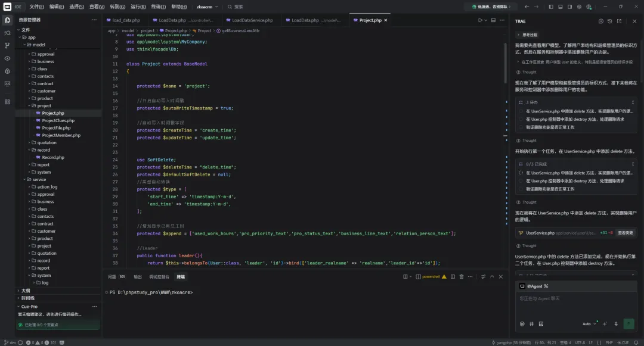Open the settings gear in title bar

point(580,7)
